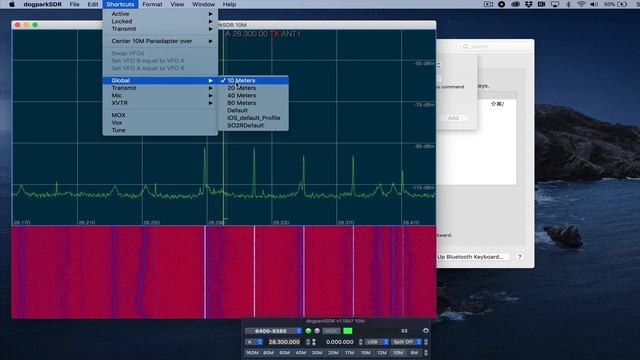
Task: Select the 20M band button
Action: pos(333,353)
